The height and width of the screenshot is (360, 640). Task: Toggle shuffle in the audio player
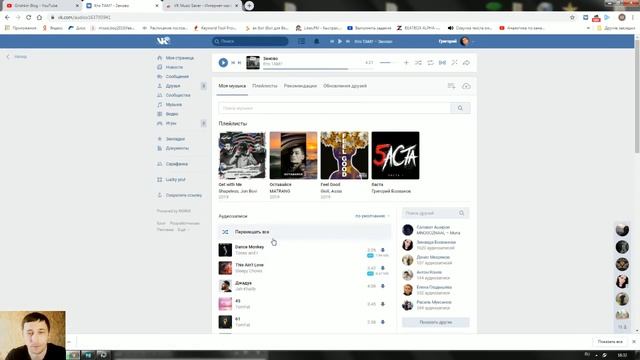tap(418, 62)
